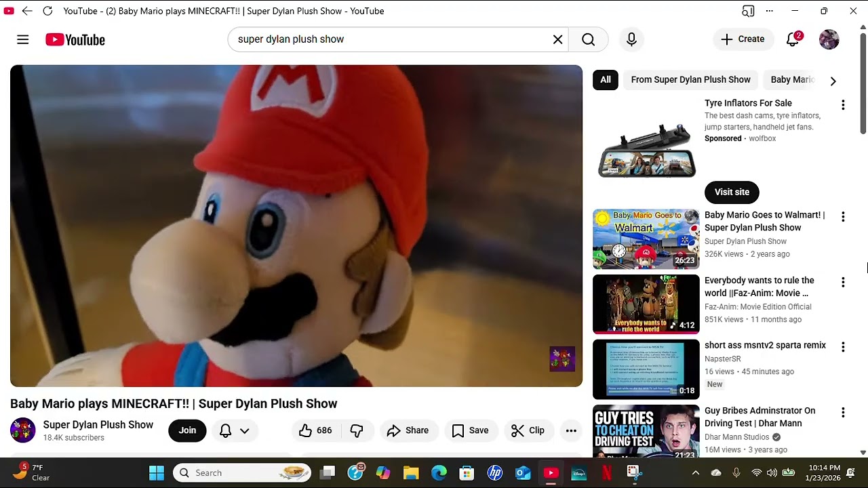The width and height of the screenshot is (868, 488).
Task: Open the clock and date in the taskbar
Action: click(x=824, y=473)
